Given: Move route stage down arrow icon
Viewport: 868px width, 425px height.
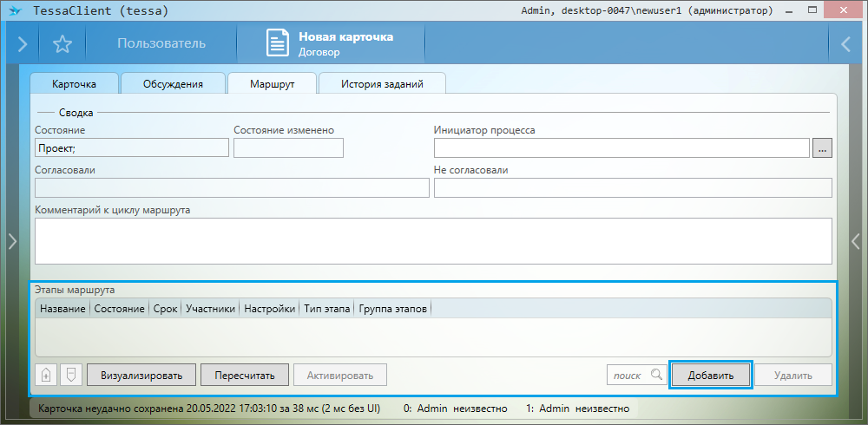Looking at the screenshot, I should (71, 375).
